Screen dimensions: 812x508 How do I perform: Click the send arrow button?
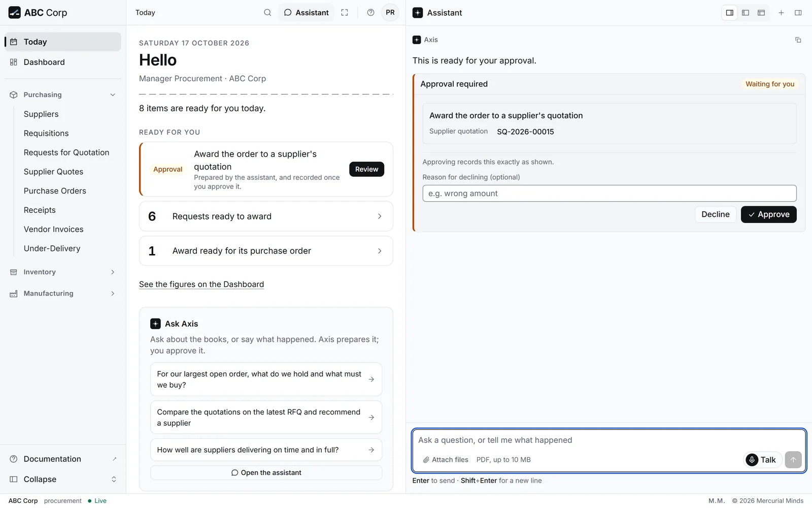[793, 460]
